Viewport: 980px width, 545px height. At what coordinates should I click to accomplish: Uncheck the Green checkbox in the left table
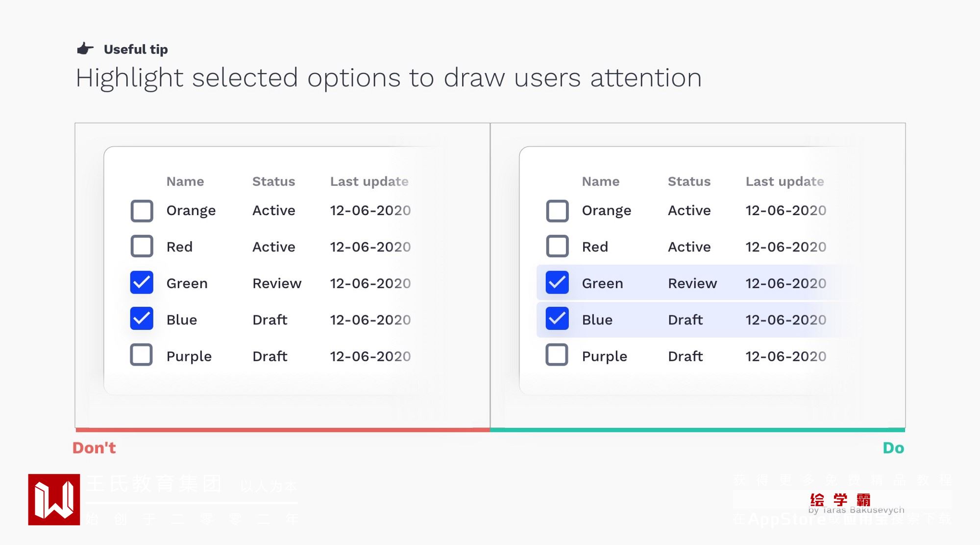142,282
